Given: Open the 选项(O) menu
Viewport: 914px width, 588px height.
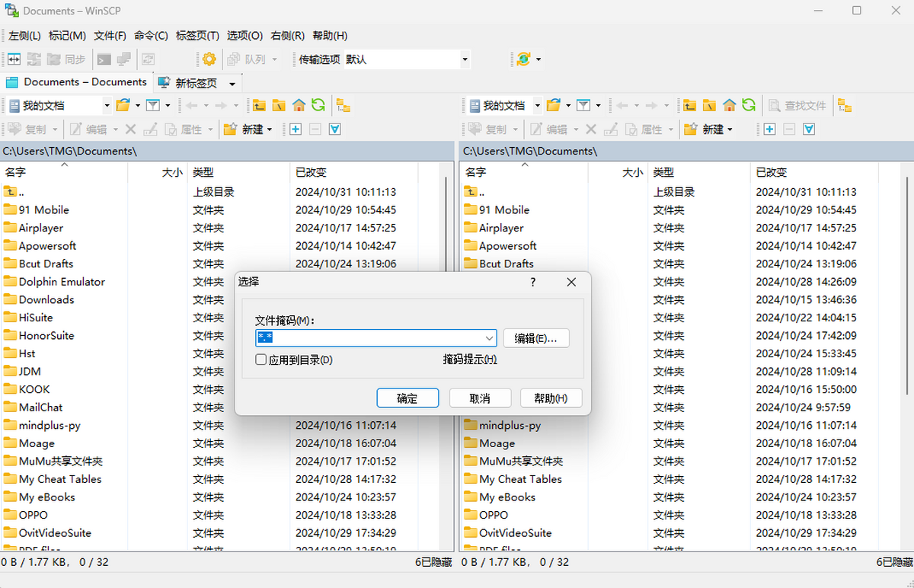Looking at the screenshot, I should click(x=244, y=35).
